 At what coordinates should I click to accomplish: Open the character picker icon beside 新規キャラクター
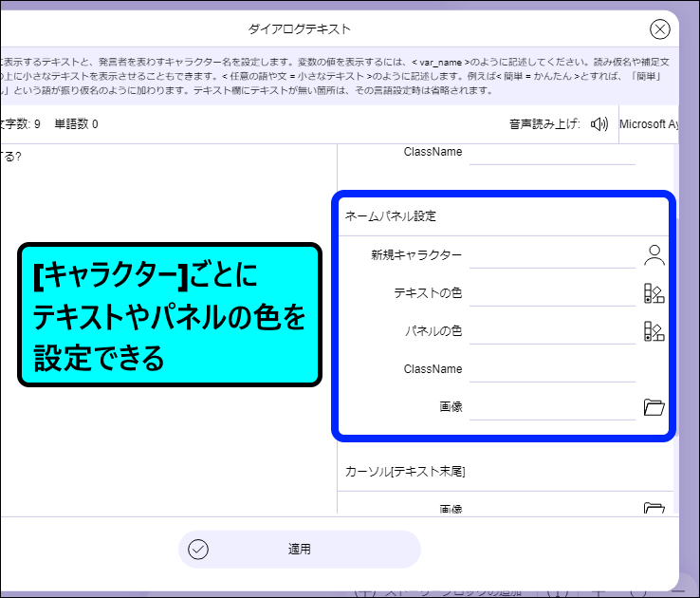tap(654, 254)
